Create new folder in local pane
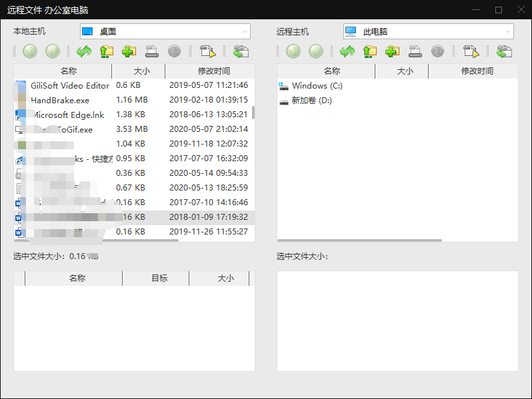The width and height of the screenshot is (532, 399). [129, 51]
